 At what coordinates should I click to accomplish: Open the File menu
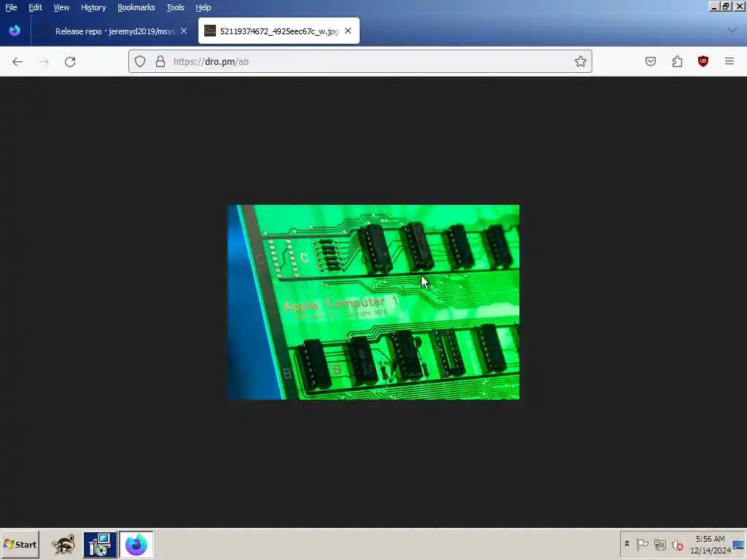point(11,7)
